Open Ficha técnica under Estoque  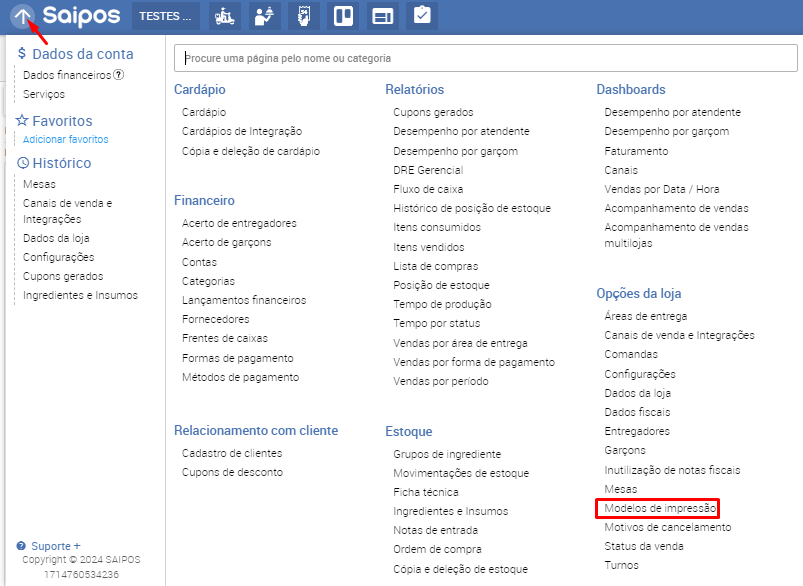pyautogui.click(x=426, y=492)
